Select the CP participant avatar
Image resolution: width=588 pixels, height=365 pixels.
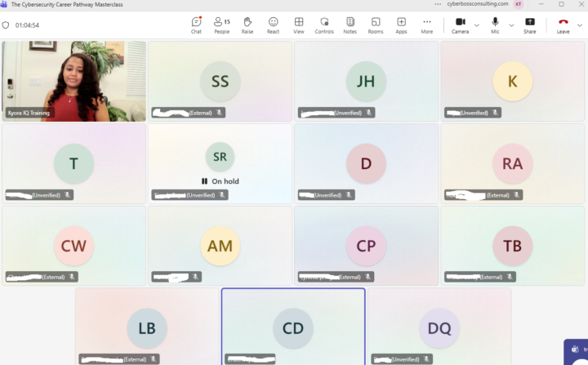[366, 246]
